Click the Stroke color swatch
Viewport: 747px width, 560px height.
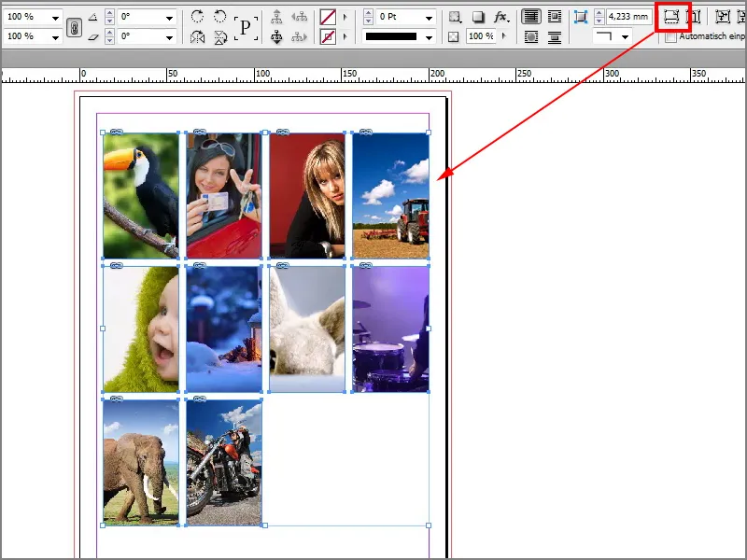click(328, 36)
